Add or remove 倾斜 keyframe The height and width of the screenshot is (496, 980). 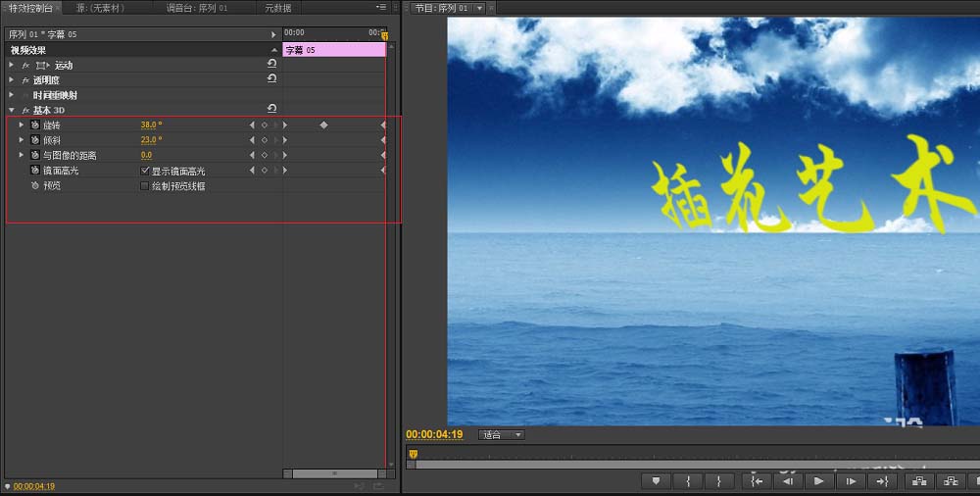pyautogui.click(x=265, y=140)
